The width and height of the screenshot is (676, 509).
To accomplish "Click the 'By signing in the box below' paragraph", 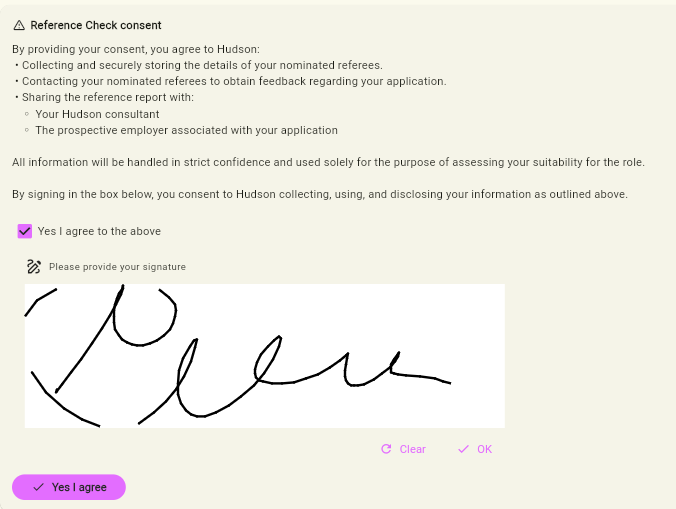I will click(x=320, y=194).
